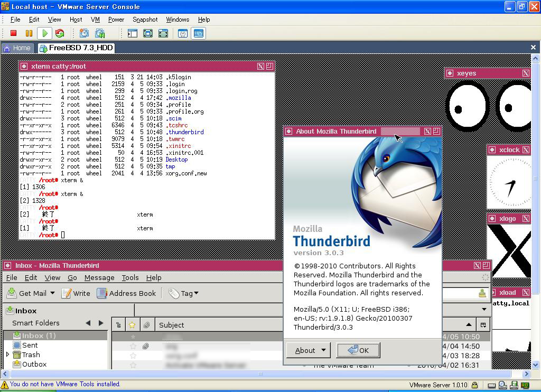
Task: Click the Full Screen toolbar icon
Action: pos(148,33)
